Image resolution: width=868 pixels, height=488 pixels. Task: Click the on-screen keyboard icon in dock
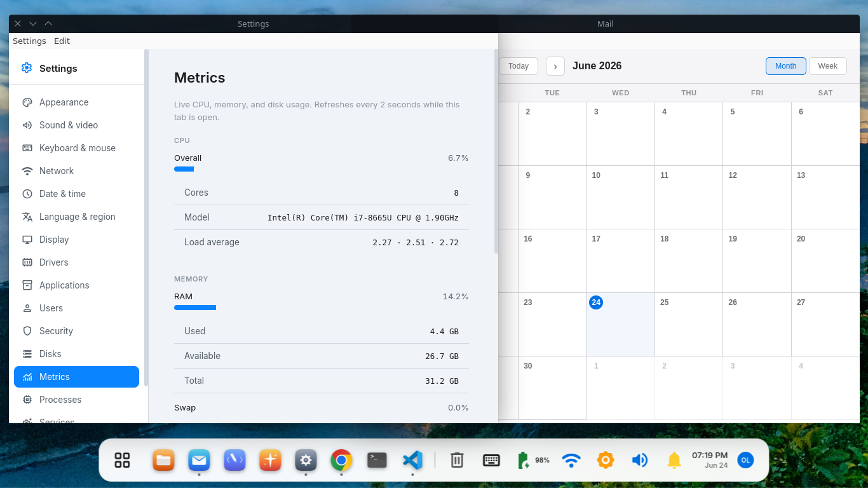[x=491, y=460]
